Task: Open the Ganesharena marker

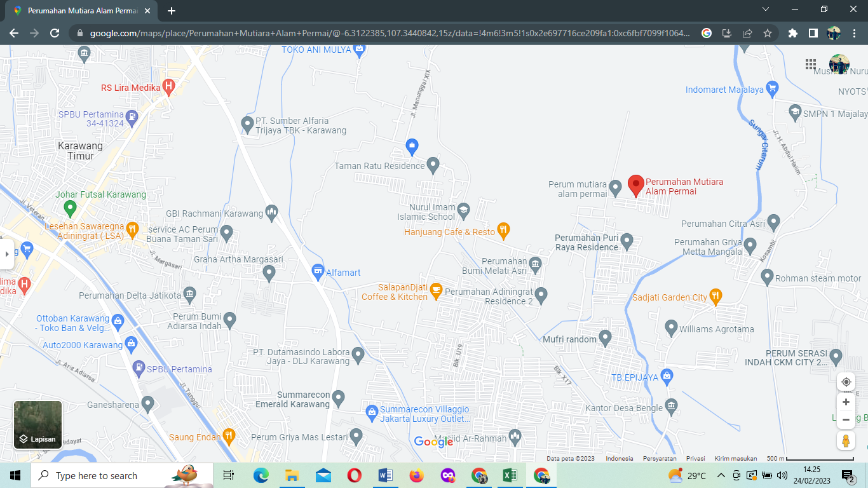Action: coord(148,403)
